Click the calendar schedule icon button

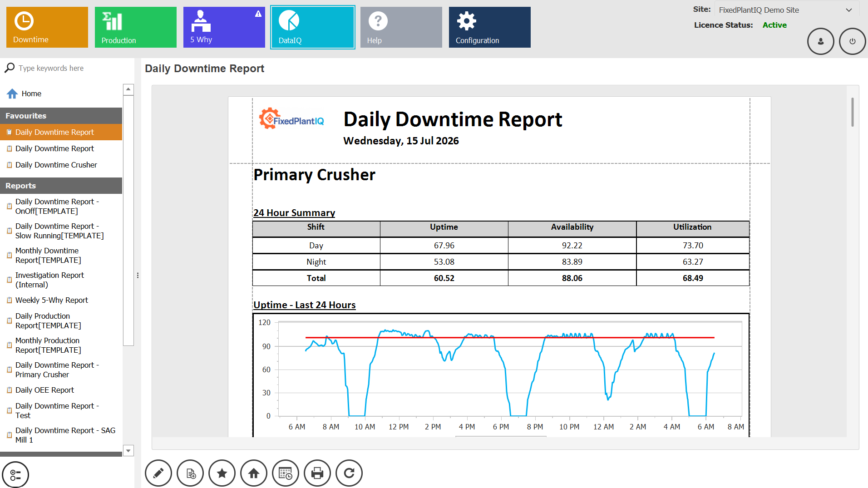point(286,473)
